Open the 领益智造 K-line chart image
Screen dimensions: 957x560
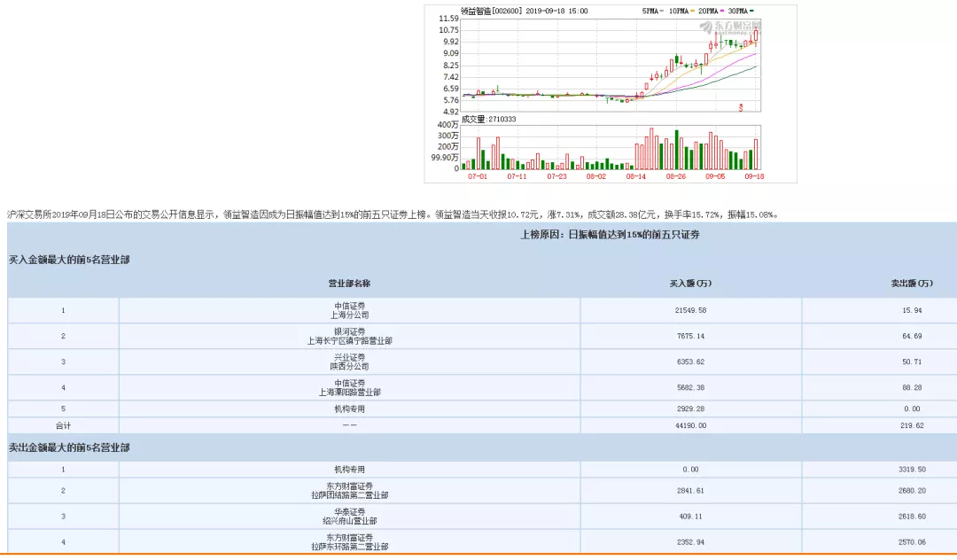click(x=611, y=94)
